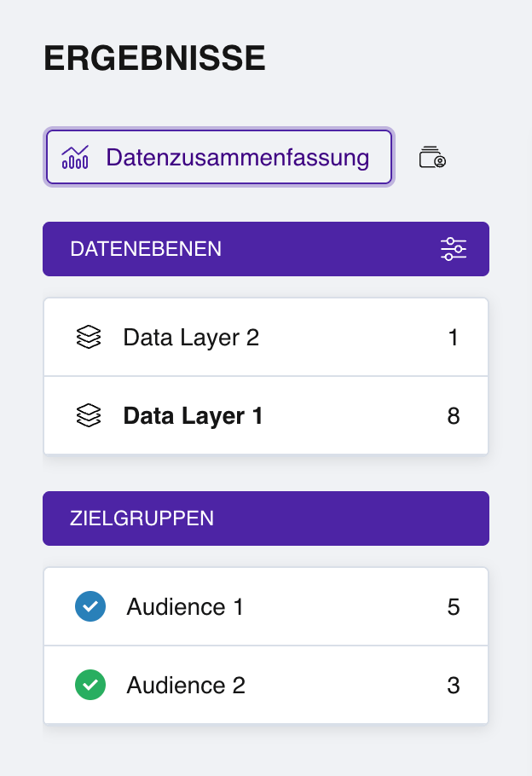Screen dimensions: 532x776
Task: Click count 8 of Data Layer 1
Action: click(454, 416)
